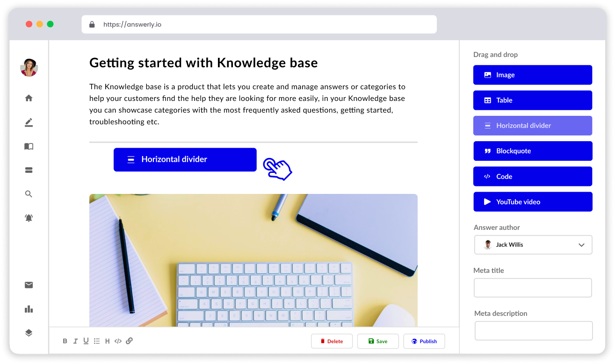Open the search magnifier sidebar icon

(x=29, y=194)
